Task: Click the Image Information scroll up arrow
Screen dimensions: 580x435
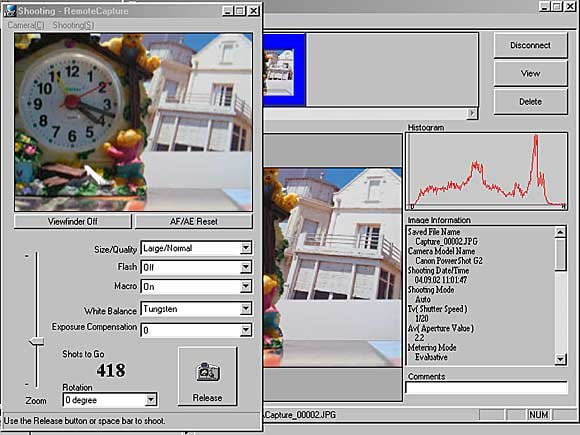Action: (x=560, y=232)
